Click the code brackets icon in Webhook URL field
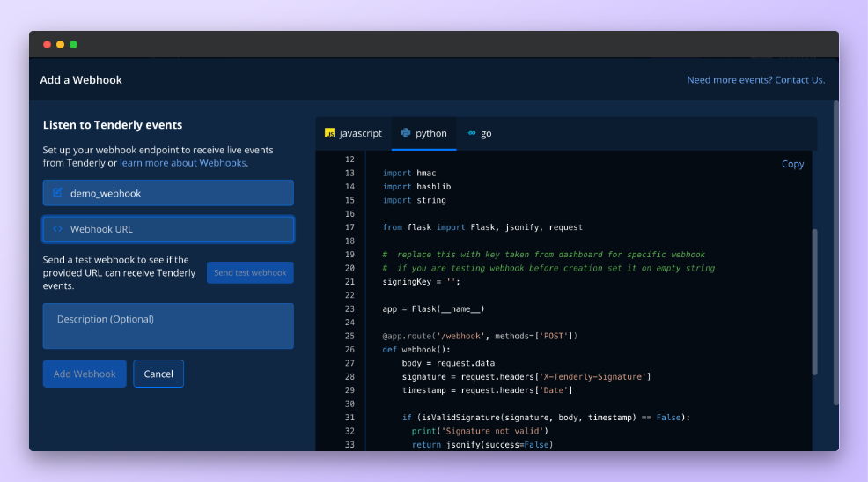The height and width of the screenshot is (482, 868). pyautogui.click(x=57, y=229)
